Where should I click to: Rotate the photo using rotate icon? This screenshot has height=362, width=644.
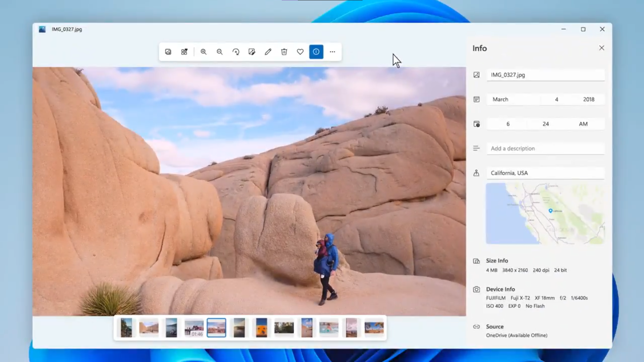236,52
